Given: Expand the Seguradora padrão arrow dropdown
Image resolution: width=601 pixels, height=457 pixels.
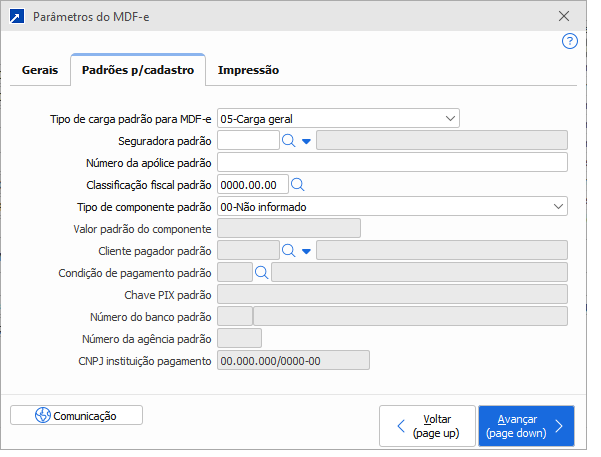Looking at the screenshot, I should [306, 141].
